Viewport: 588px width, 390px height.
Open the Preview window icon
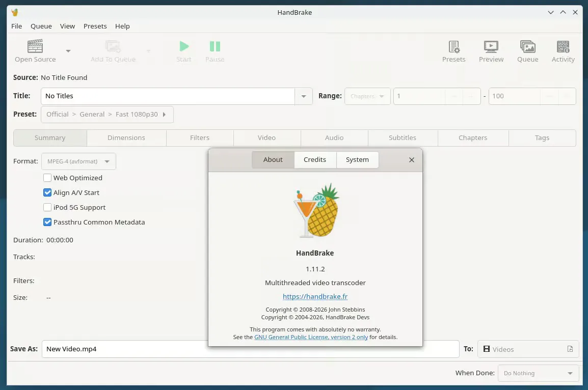(x=491, y=47)
